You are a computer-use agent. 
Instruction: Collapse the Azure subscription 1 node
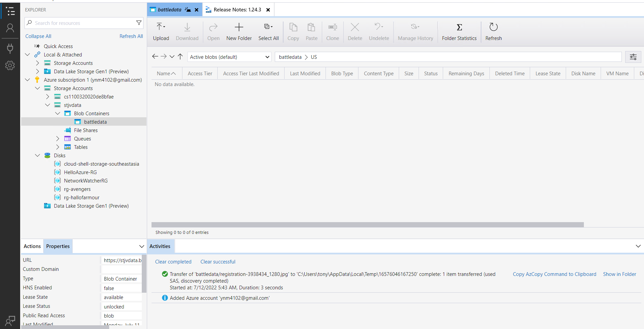28,80
